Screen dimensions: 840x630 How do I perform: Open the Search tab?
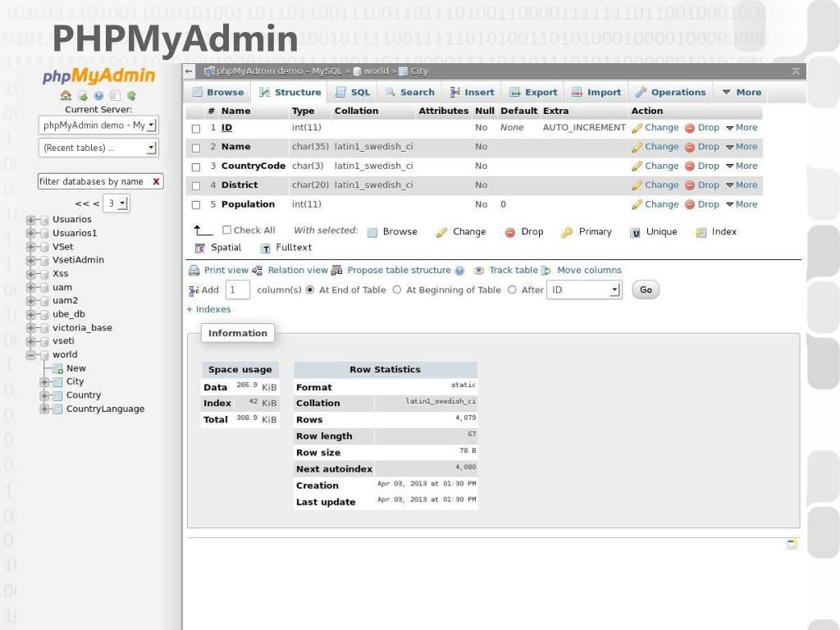[410, 92]
